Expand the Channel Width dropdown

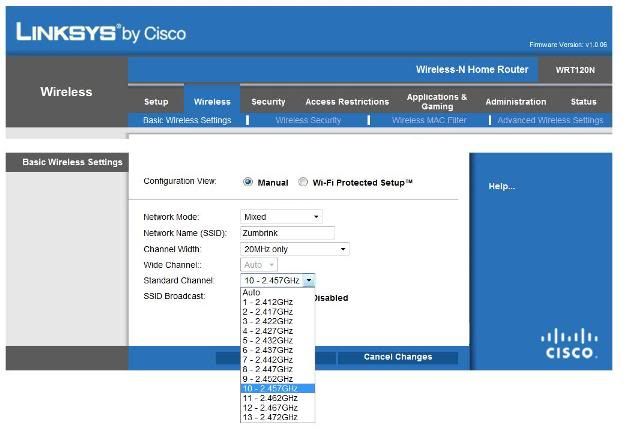tap(294, 249)
